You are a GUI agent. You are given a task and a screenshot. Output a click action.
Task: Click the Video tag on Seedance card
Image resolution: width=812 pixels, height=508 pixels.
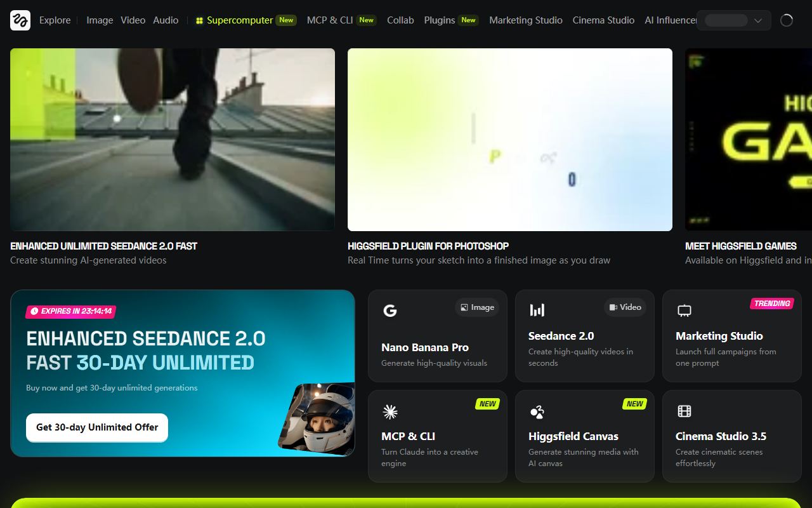pos(625,307)
